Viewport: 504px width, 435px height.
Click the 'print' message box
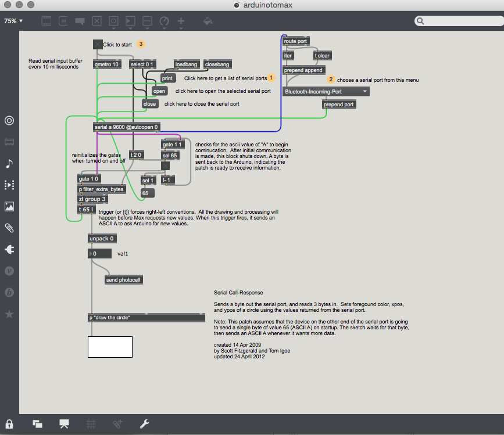pos(167,78)
